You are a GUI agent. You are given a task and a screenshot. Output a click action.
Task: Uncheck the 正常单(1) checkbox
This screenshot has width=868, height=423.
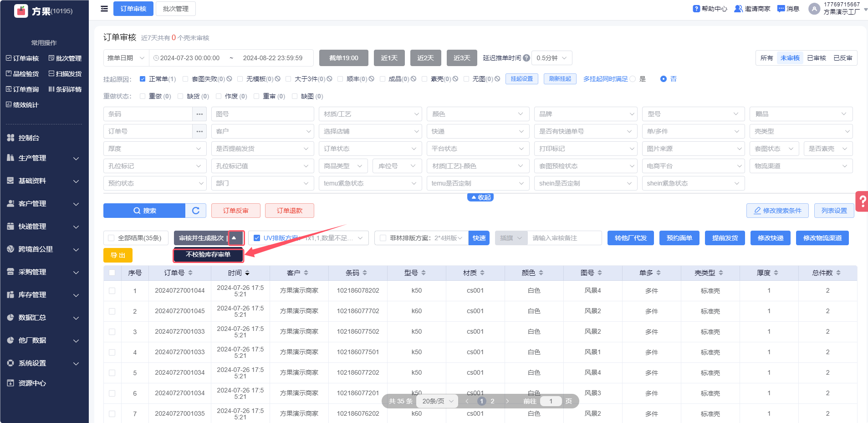coord(143,79)
